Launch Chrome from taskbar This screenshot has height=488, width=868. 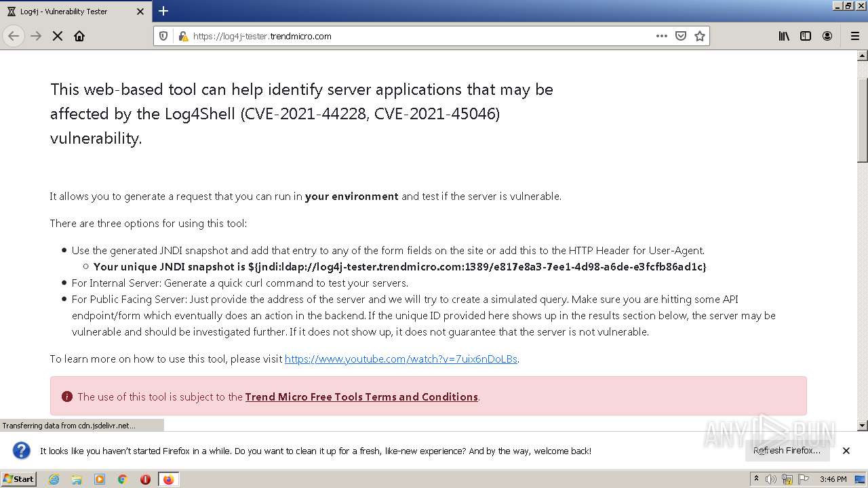pyautogui.click(x=123, y=479)
